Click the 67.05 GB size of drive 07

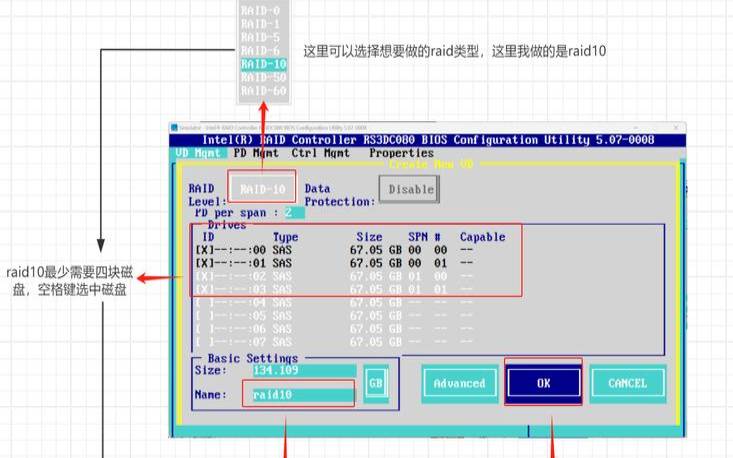click(x=375, y=342)
